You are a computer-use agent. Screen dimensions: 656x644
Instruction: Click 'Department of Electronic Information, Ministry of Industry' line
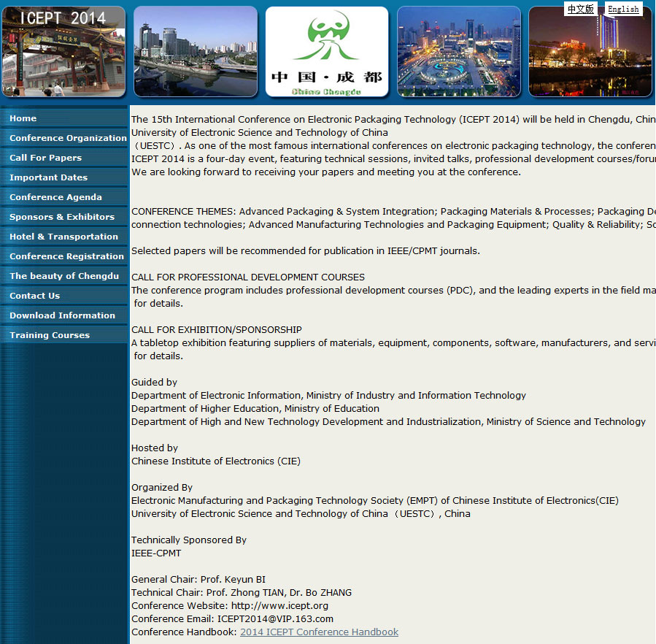pyautogui.click(x=328, y=395)
